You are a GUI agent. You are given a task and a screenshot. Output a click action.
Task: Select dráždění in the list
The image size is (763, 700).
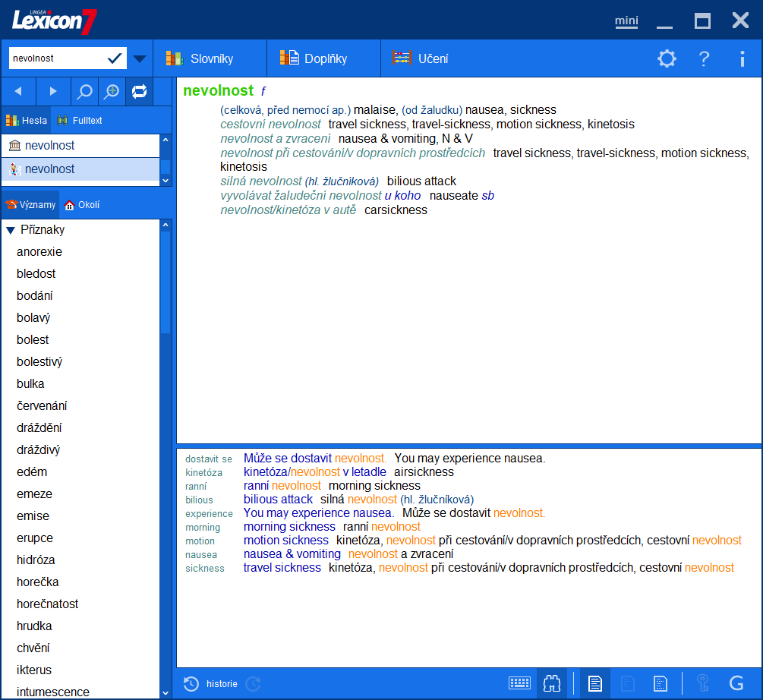pos(39,428)
